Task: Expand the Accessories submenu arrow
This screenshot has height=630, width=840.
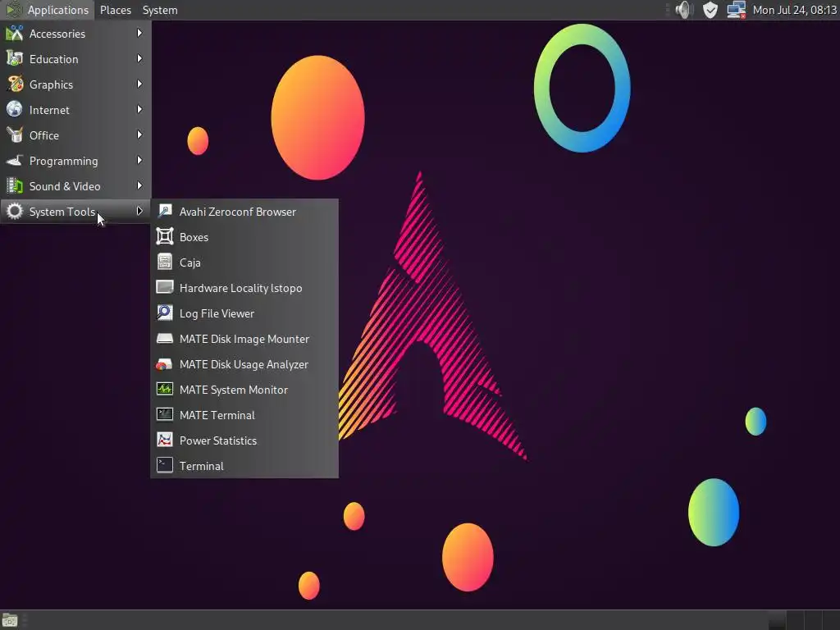Action: coord(139,33)
